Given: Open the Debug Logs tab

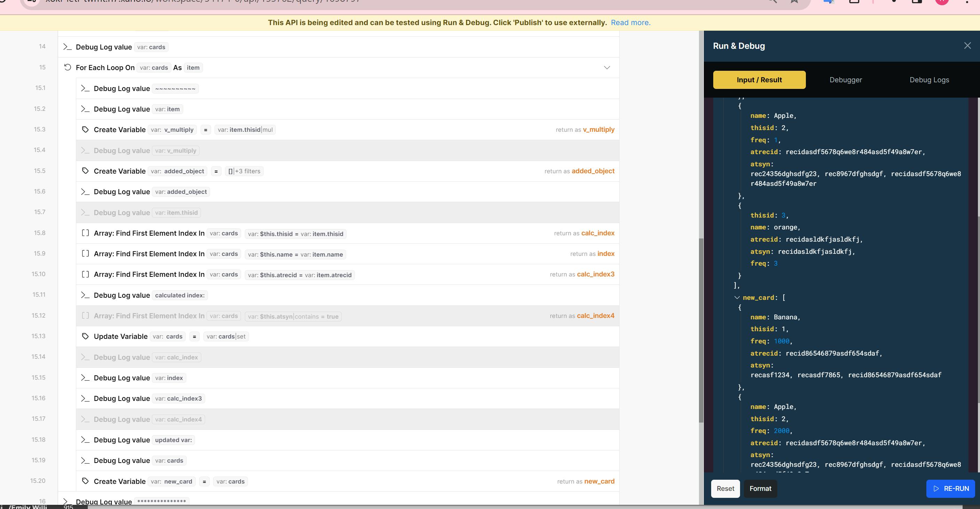Looking at the screenshot, I should [x=929, y=80].
